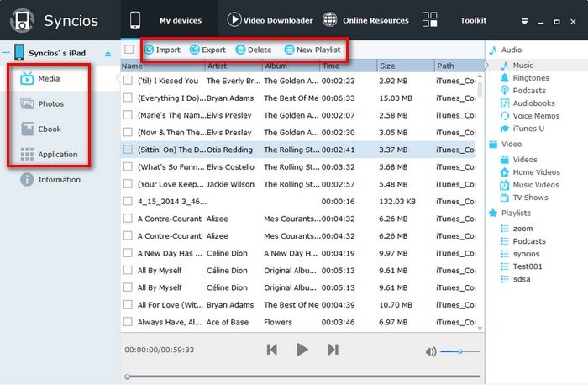Sort tracks by Path column
588x385 pixels.
[x=459, y=66]
